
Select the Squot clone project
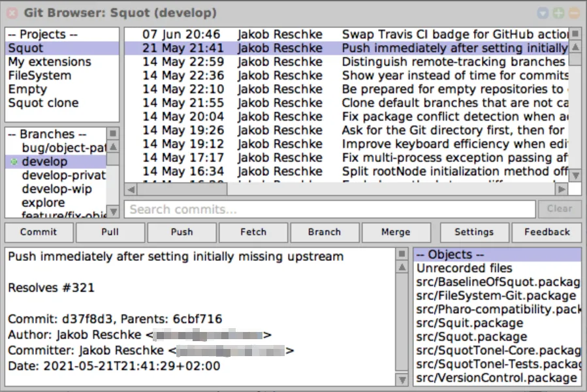[x=62, y=103]
